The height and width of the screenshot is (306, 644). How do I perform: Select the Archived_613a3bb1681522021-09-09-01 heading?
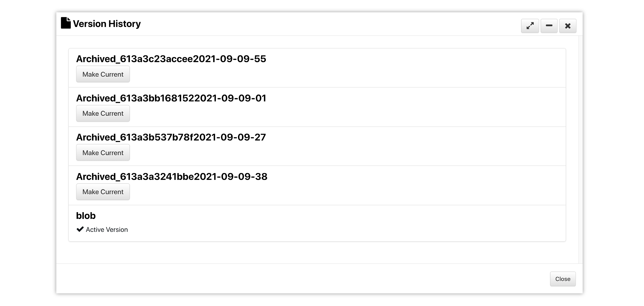tap(171, 98)
